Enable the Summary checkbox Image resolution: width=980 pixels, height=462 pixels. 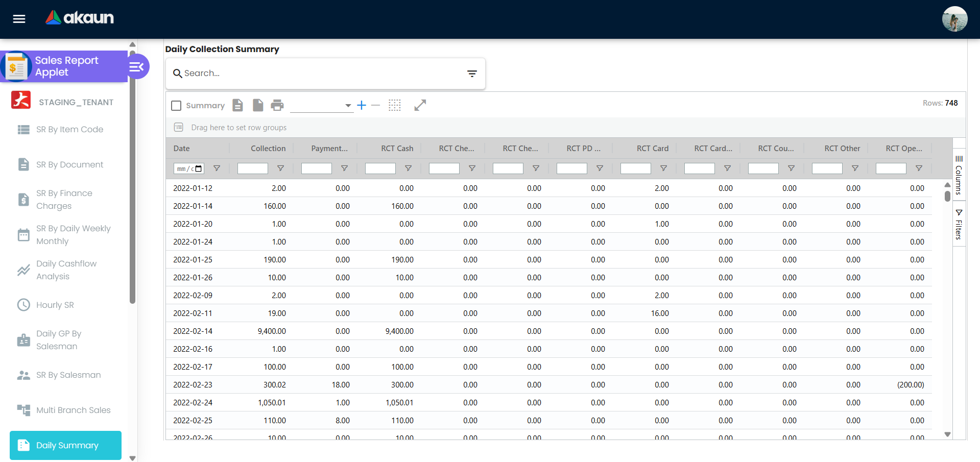click(x=176, y=105)
